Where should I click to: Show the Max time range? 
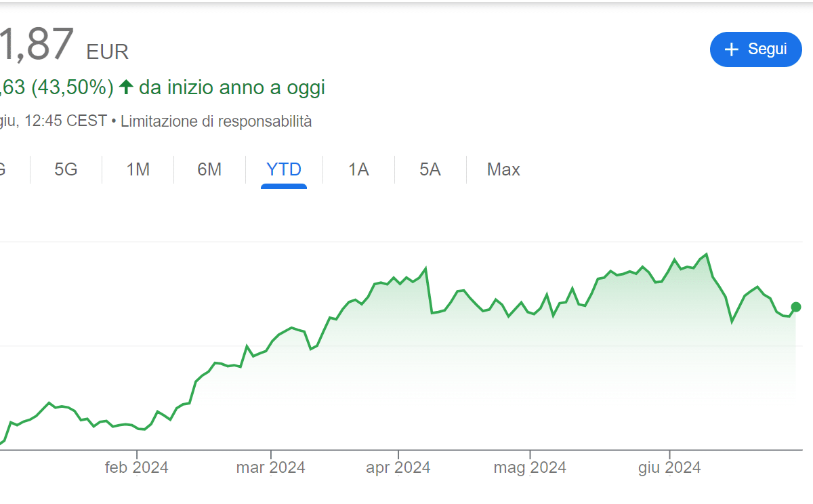click(503, 169)
